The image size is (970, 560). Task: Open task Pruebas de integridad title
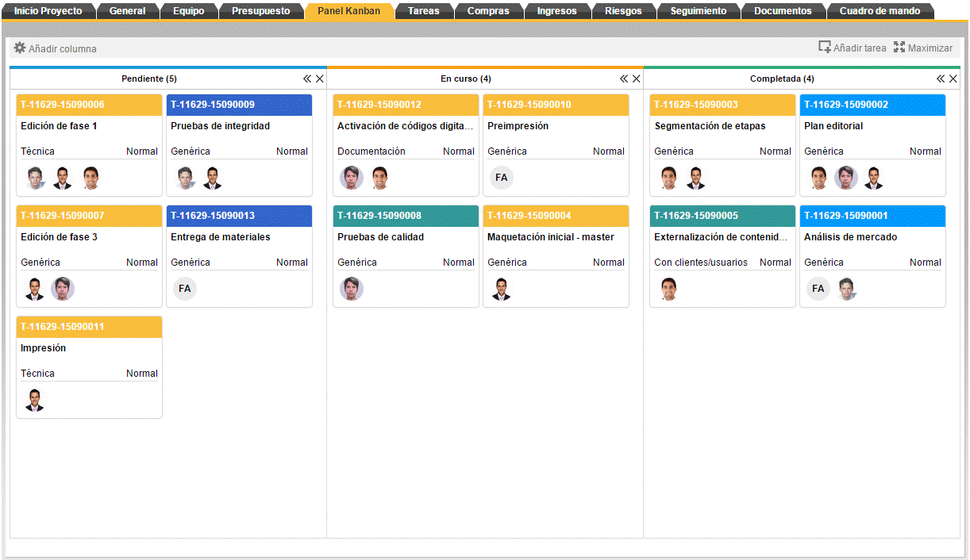pos(220,126)
